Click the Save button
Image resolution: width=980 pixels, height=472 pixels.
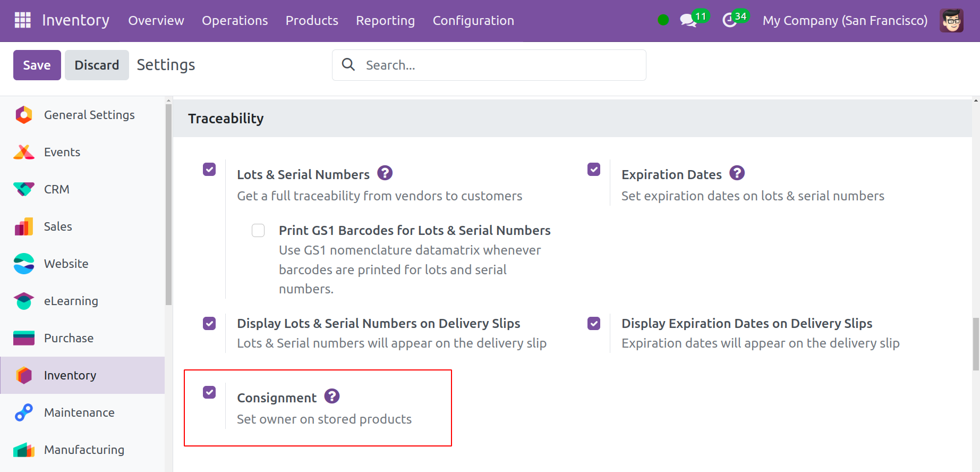tap(37, 65)
